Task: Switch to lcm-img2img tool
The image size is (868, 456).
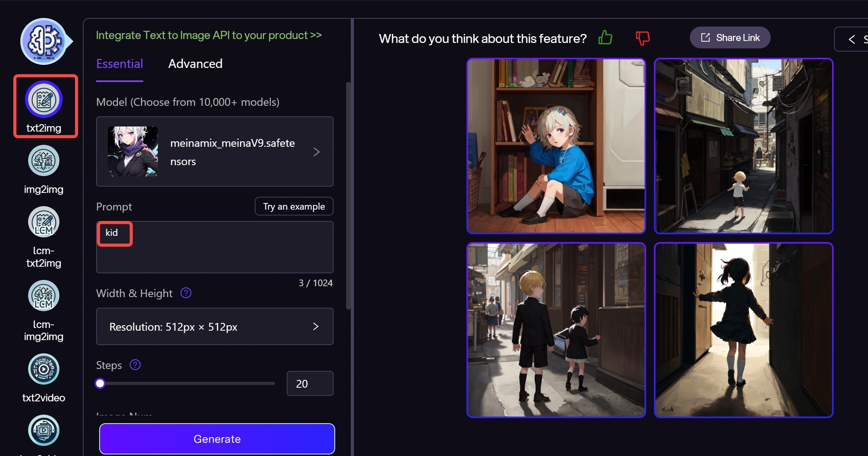Action: tap(44, 296)
